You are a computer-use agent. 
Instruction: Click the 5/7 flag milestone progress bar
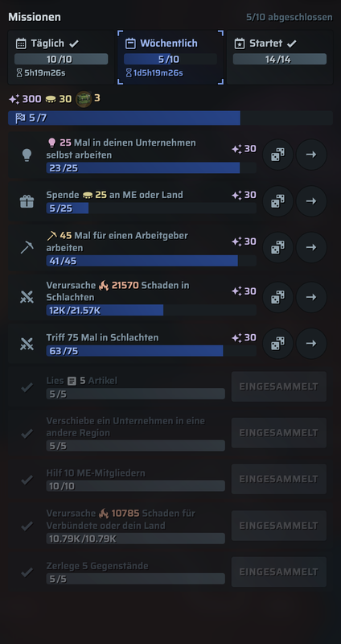pos(170,118)
